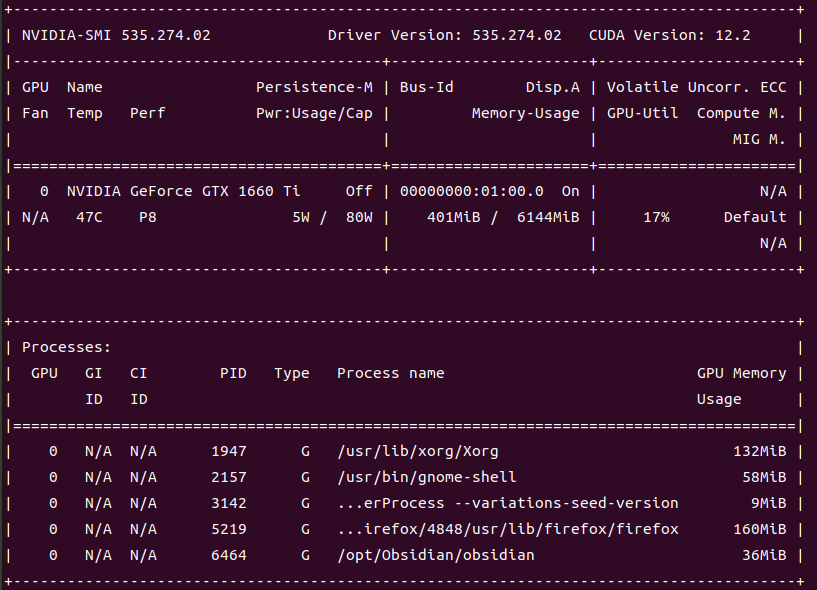Click the 00000000:01:00.0 bus id value
Viewport: 817px width, 590px height.
[x=472, y=191]
